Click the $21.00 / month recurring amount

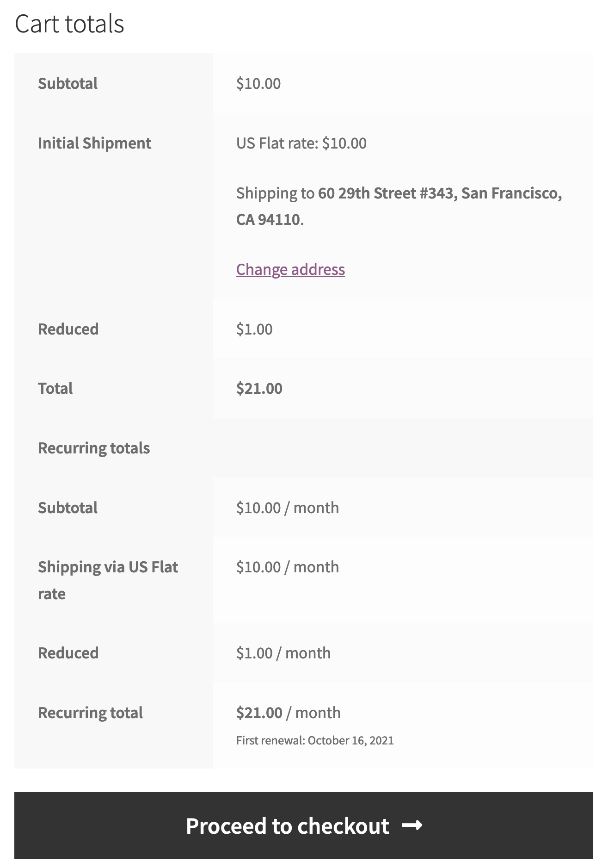[288, 713]
